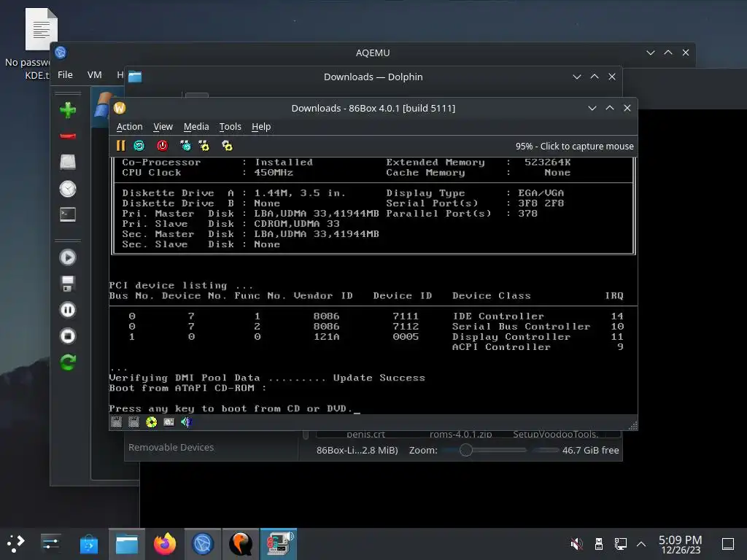Open Discover store from taskbar
This screenshot has height=560, width=747.
tap(88, 543)
